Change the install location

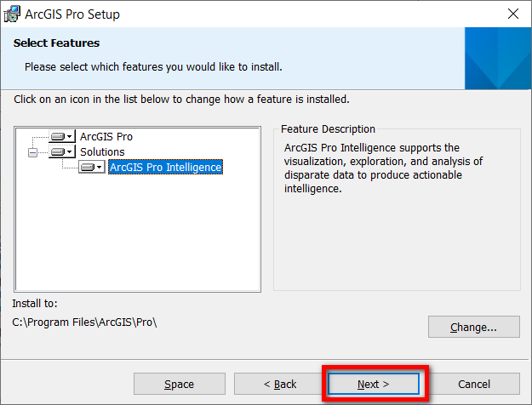[x=474, y=327]
